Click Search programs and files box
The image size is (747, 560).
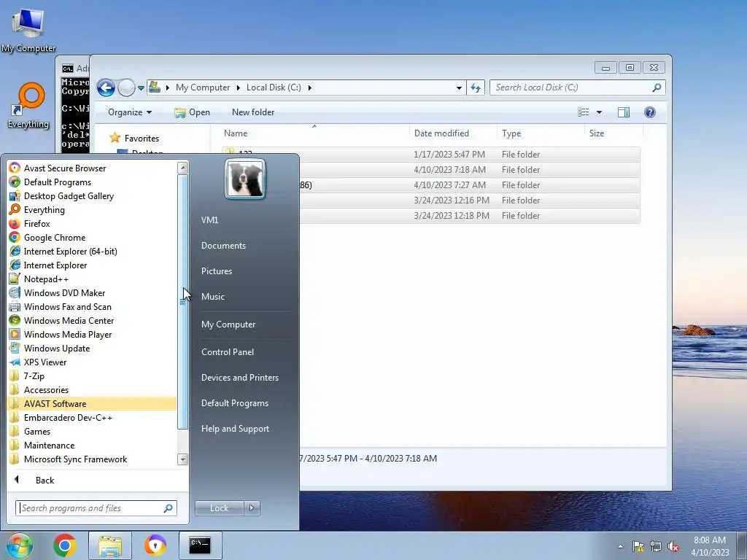point(96,508)
